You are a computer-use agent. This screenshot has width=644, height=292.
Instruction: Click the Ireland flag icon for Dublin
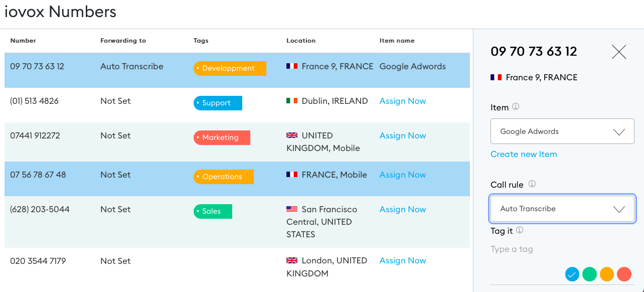coord(292,101)
